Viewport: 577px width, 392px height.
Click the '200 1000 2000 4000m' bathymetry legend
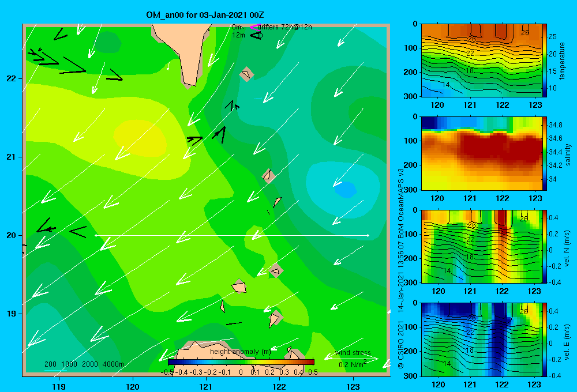(x=84, y=364)
